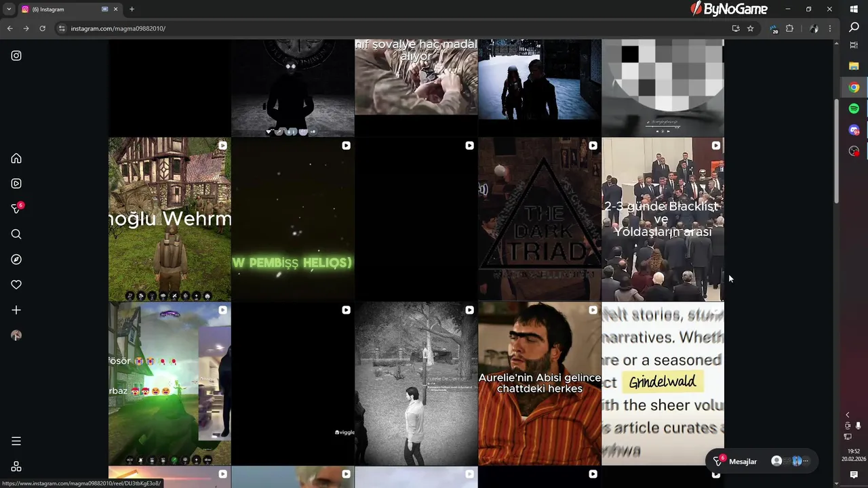Open 'Wehrm' village game reel
This screenshot has width=868, height=488.
tap(170, 219)
